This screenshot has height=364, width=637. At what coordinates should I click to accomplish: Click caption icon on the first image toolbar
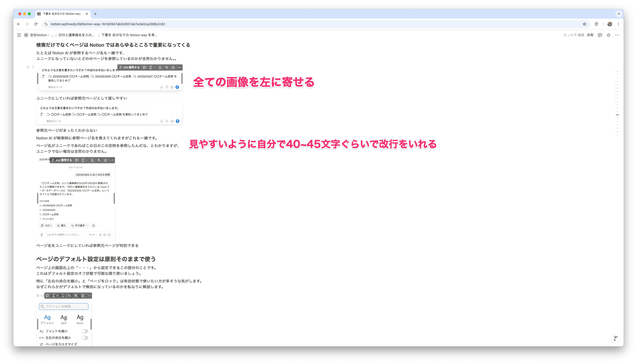160,67
